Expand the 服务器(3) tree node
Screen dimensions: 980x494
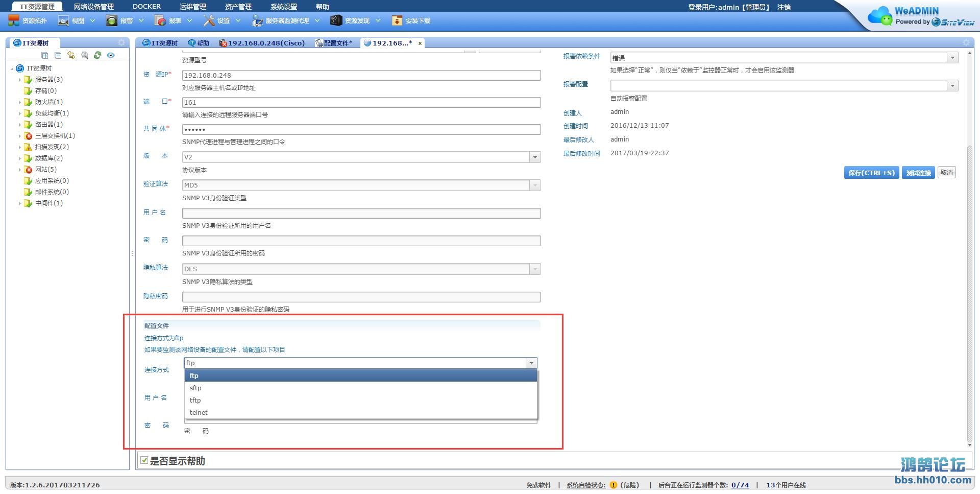[19, 80]
